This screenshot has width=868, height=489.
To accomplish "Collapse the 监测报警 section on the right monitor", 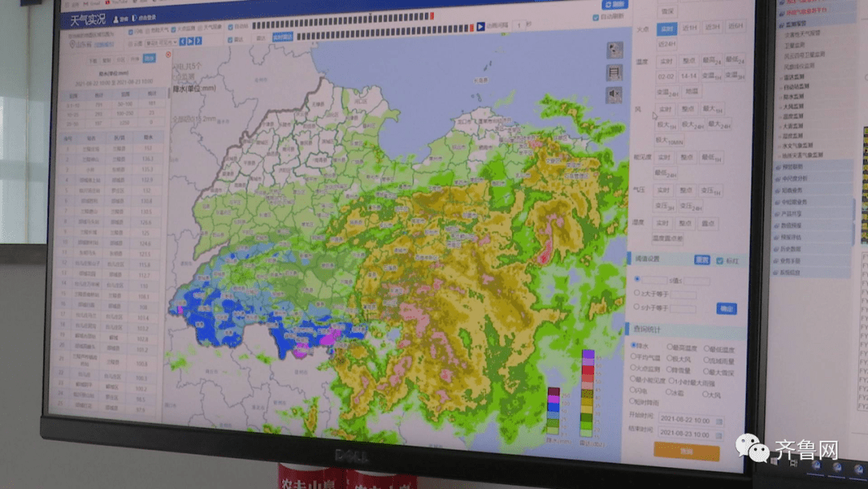I will 781,24.
